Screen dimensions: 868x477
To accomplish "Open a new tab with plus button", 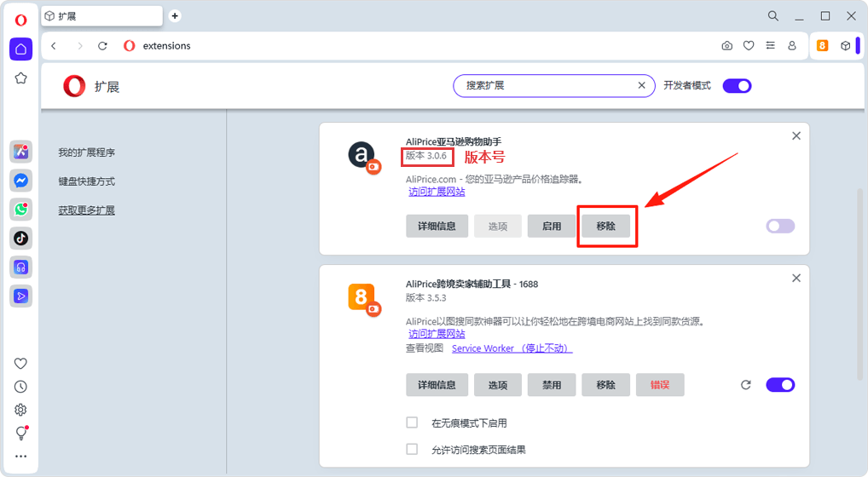I will pos(175,15).
